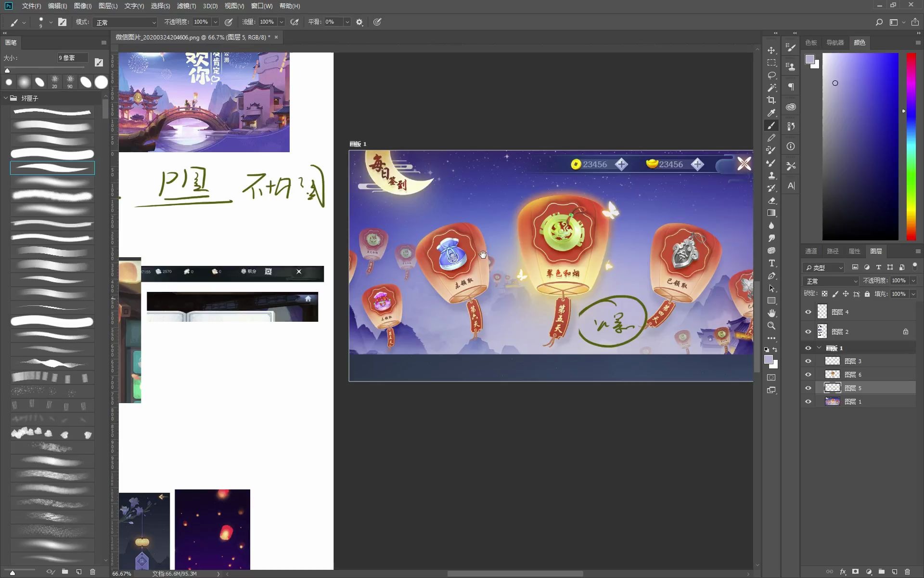Hide layer 图层 3
The height and width of the screenshot is (578, 924).
[x=808, y=361]
